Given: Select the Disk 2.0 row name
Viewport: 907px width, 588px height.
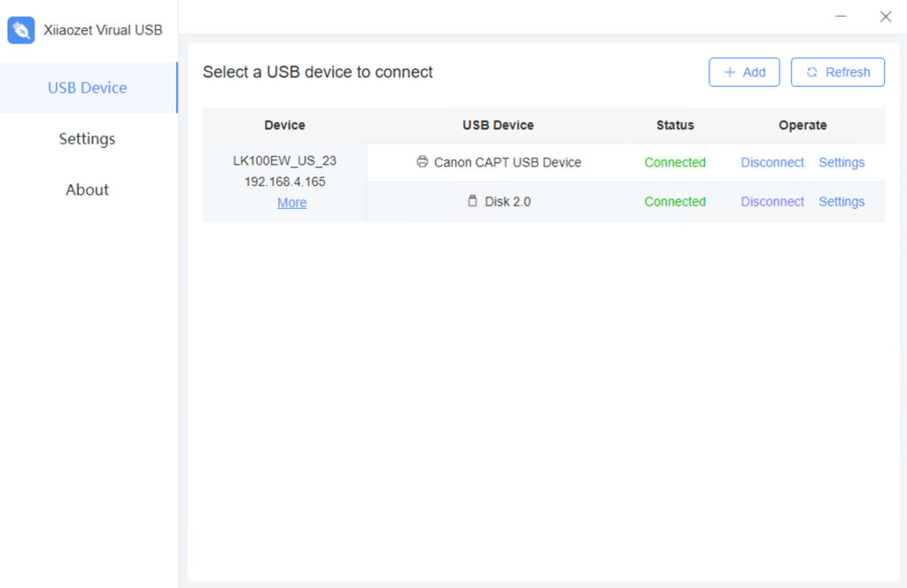Looking at the screenshot, I should coord(508,202).
